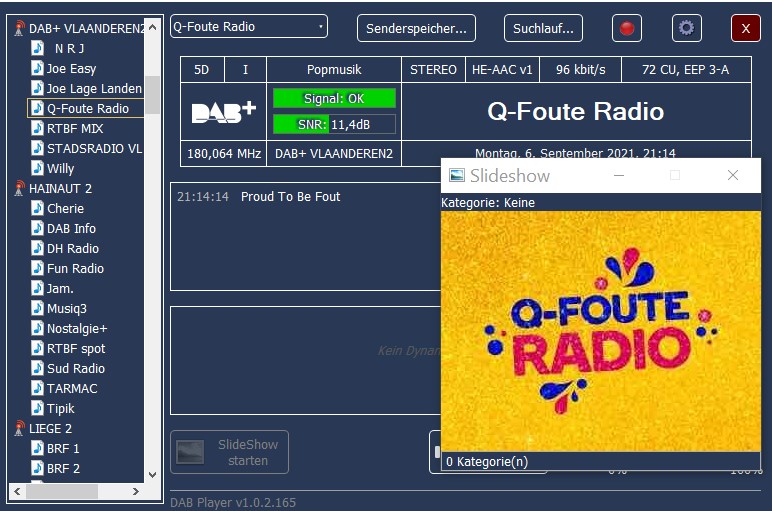
Task: Click the music note icon beside Cherie
Action: click(37, 209)
